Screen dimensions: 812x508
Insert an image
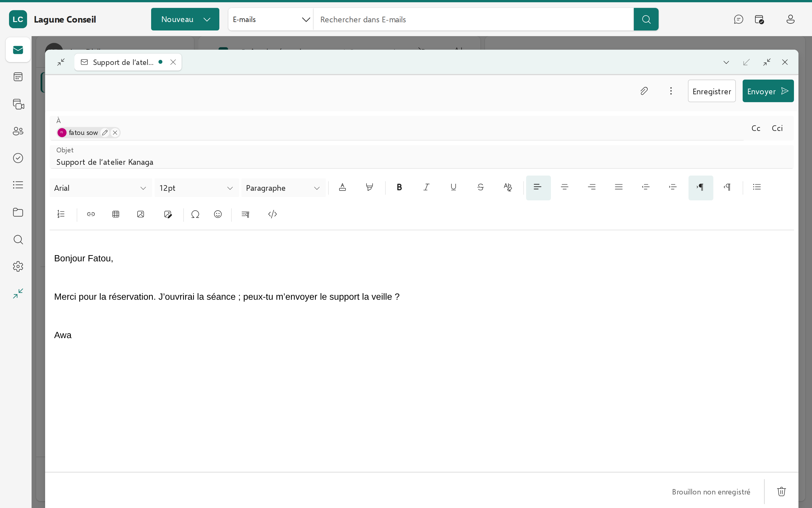click(141, 214)
